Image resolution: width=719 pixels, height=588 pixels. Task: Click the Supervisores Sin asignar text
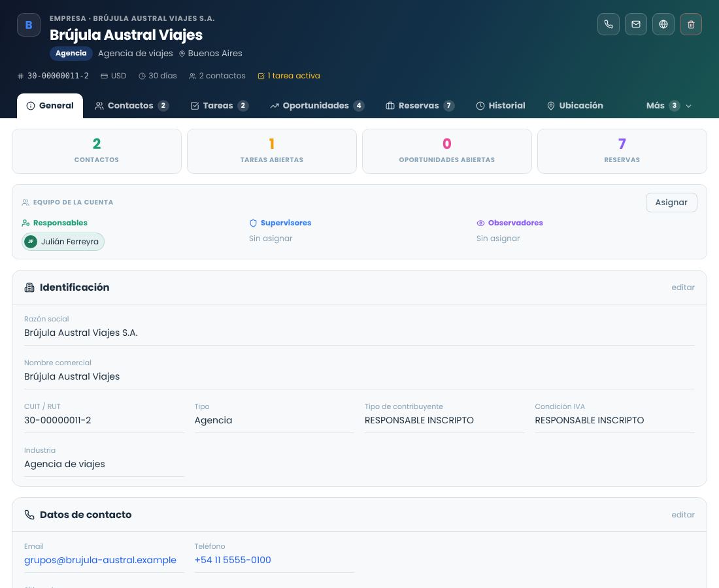(271, 238)
